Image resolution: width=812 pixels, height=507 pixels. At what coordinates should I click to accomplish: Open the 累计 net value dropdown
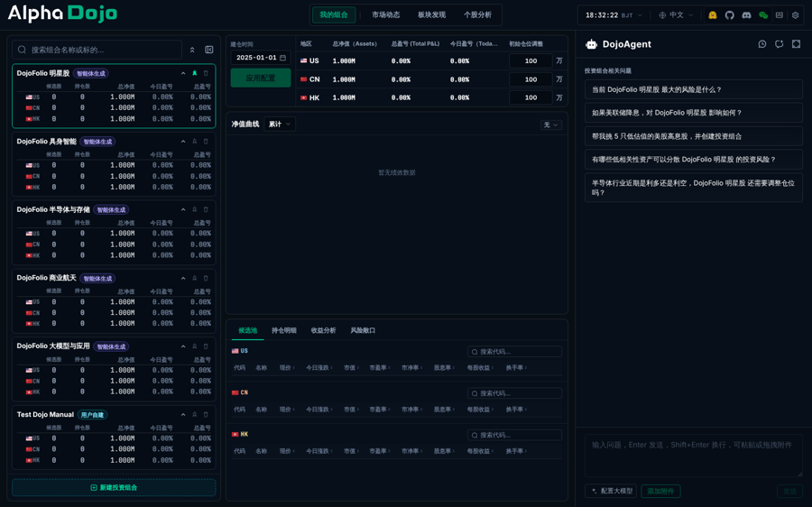coord(280,124)
